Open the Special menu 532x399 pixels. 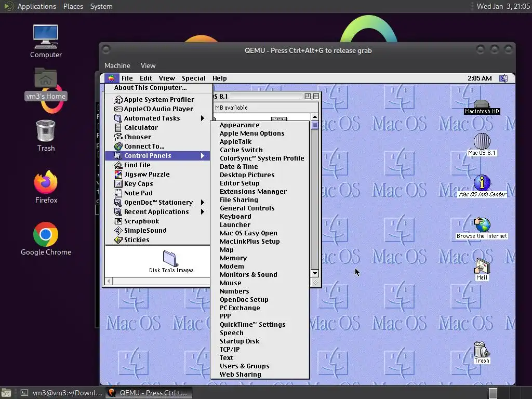tap(193, 78)
